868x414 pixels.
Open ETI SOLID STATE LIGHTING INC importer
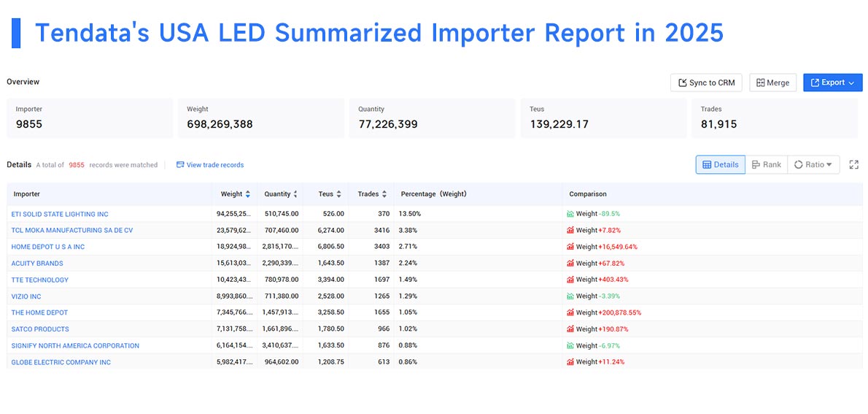click(x=60, y=214)
